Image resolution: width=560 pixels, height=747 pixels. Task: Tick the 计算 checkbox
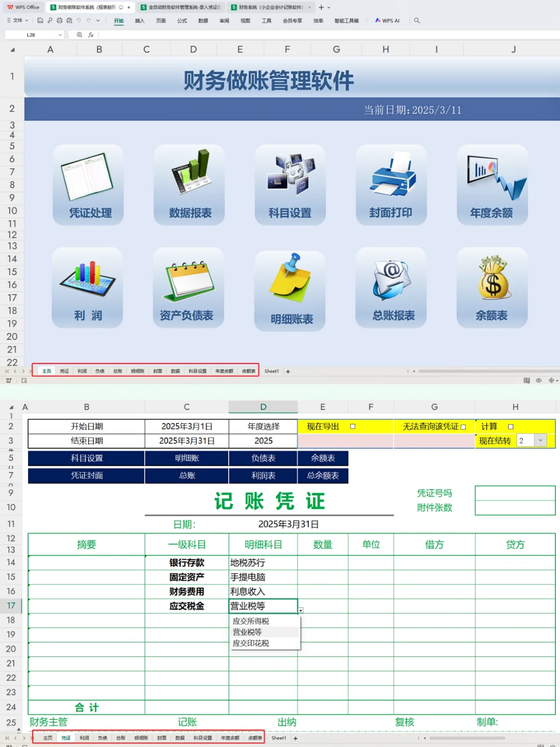(x=511, y=426)
